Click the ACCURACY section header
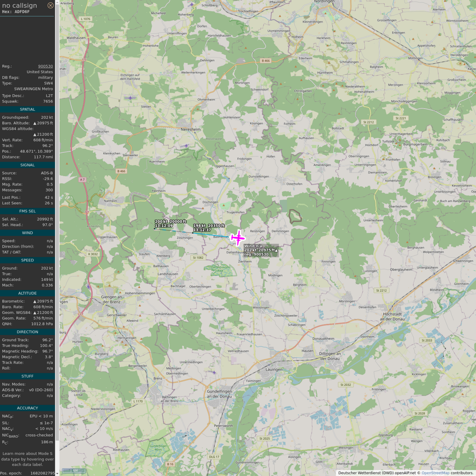 (x=27, y=408)
